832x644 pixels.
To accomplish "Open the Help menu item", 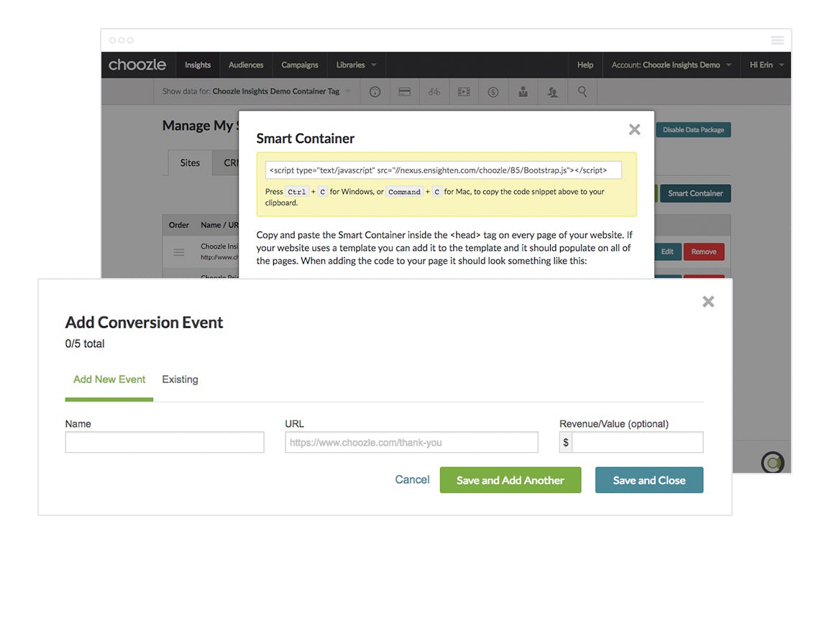I will coord(585,65).
